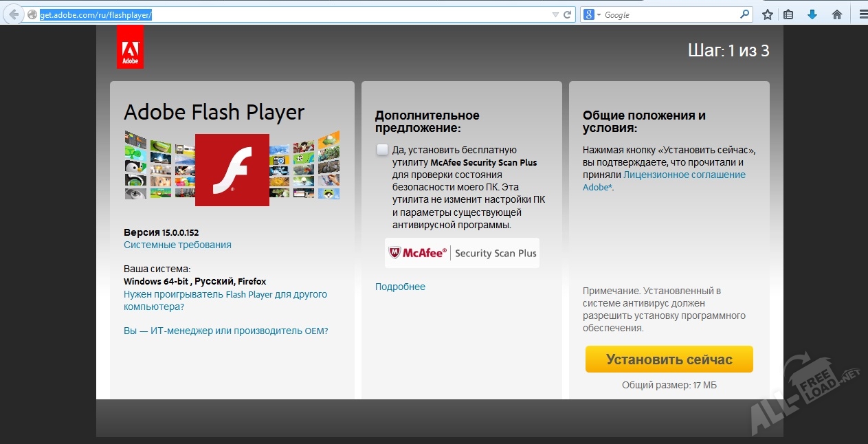This screenshot has height=444, width=868.
Task: Click in the Google search field
Action: pos(670,14)
